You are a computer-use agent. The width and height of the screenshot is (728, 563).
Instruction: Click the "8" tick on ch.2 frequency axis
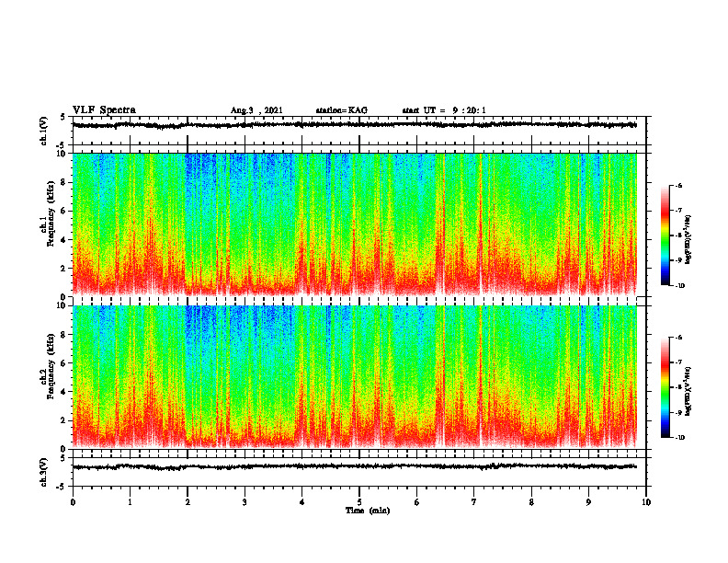click(x=63, y=335)
